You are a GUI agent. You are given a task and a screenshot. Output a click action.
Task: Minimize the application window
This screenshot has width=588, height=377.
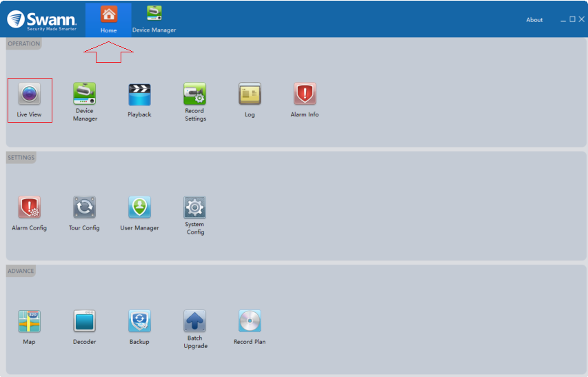[563, 20]
